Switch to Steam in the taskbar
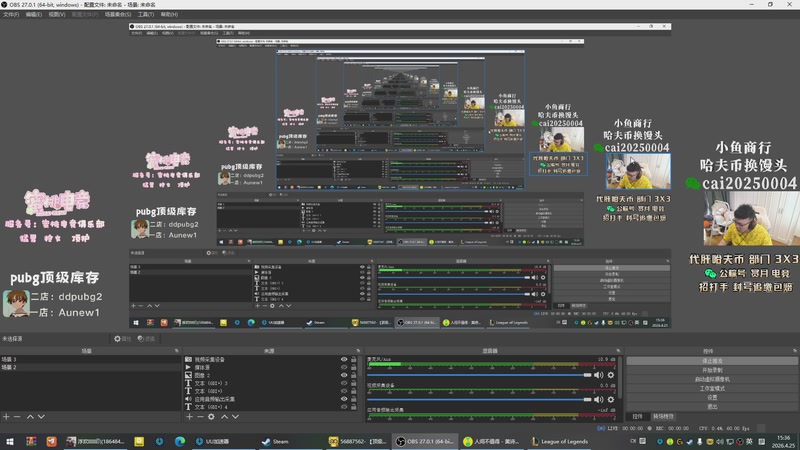 pos(276,441)
